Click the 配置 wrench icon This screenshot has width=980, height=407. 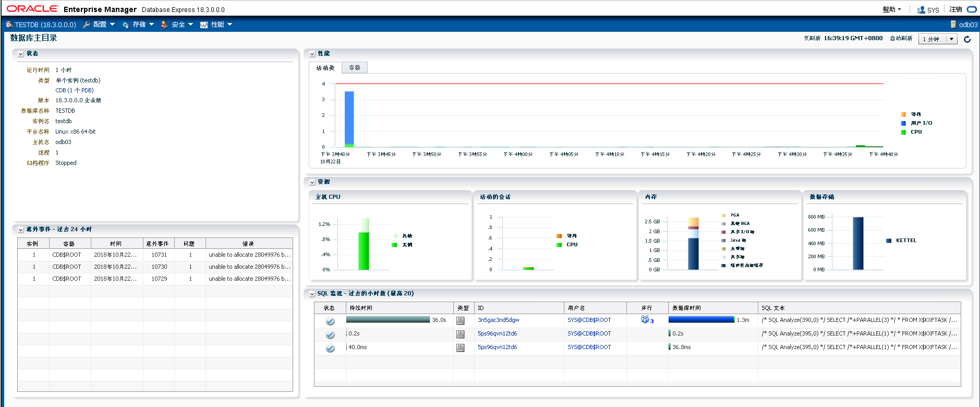[x=87, y=25]
